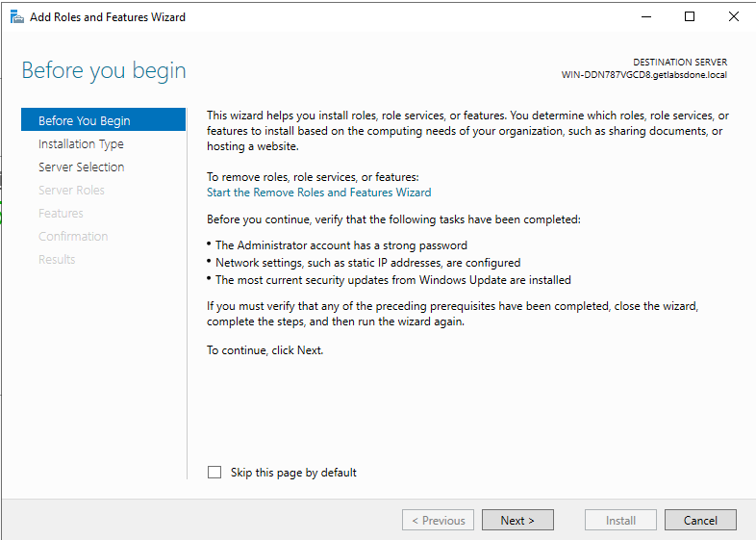Screen dimensions: 756x540
Task: Close the wizard with the X button
Action: (733, 17)
